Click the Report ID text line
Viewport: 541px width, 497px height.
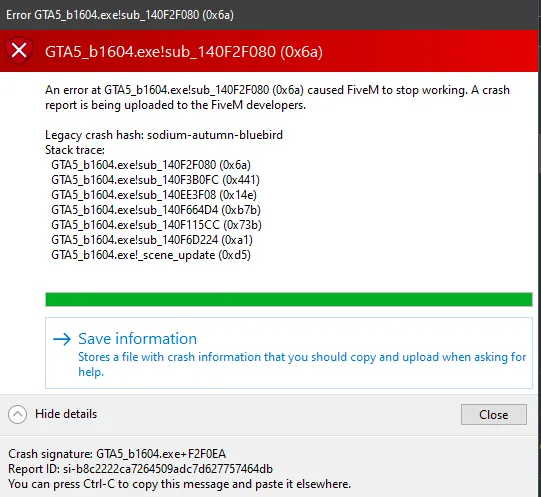140,469
